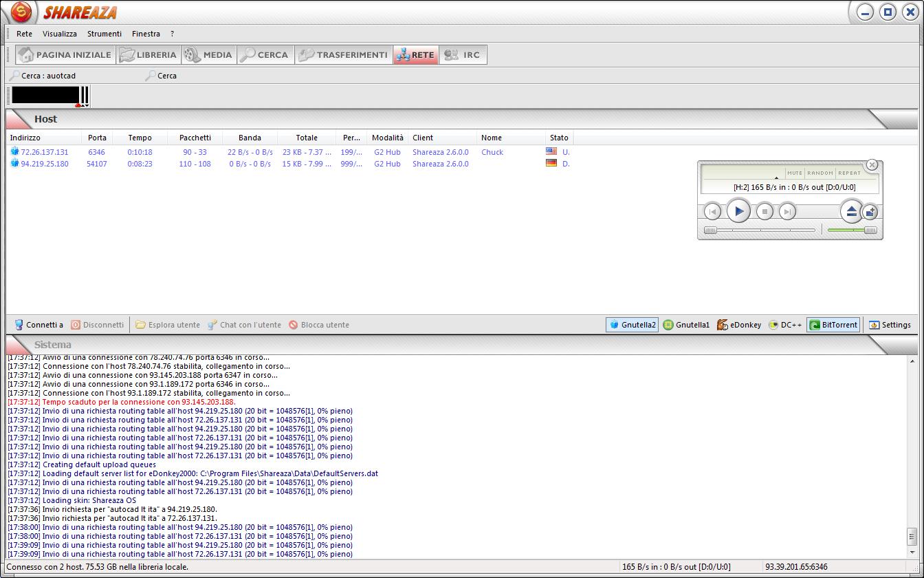Sort host list by the Banda column

point(250,138)
